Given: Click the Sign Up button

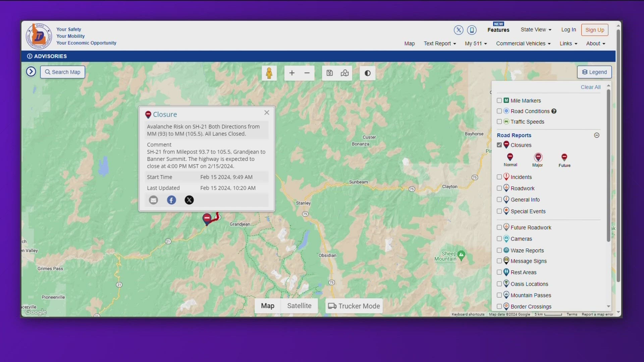Looking at the screenshot, I should click(594, 29).
